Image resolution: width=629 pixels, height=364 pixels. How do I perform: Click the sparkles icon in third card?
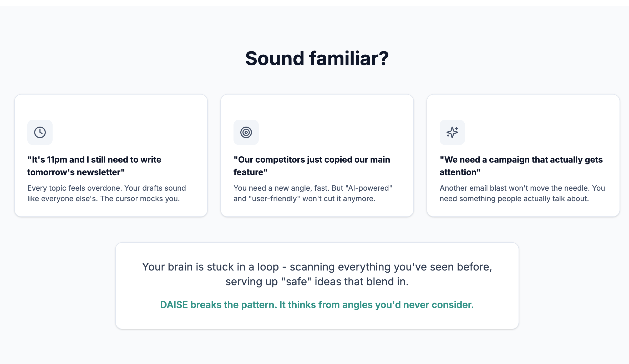point(452,132)
